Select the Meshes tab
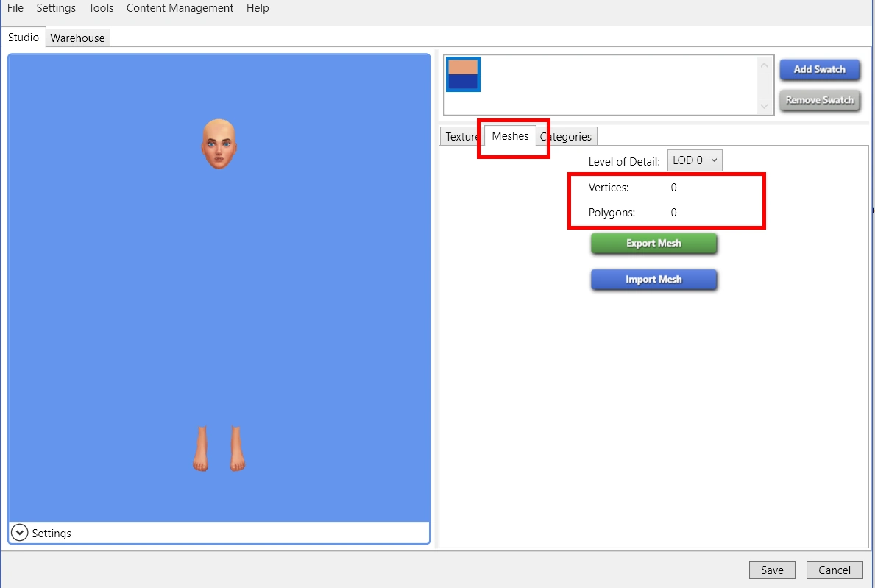This screenshot has height=588, width=875. click(x=510, y=135)
